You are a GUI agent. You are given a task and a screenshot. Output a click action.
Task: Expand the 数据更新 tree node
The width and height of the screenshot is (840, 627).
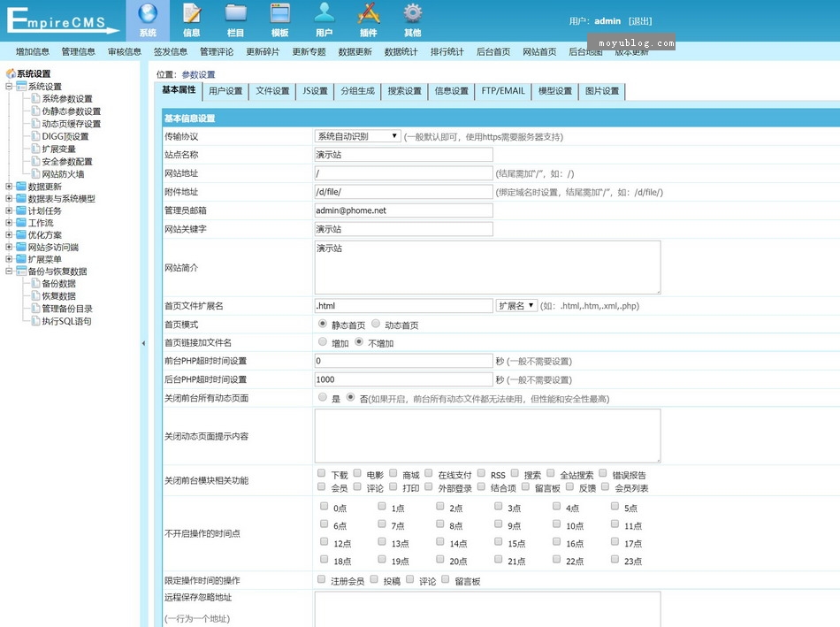10,187
